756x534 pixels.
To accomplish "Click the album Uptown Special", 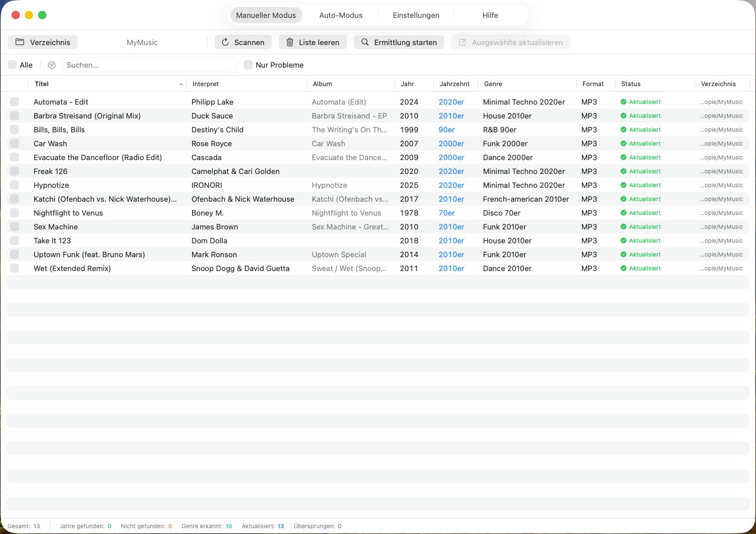I will 339,255.
